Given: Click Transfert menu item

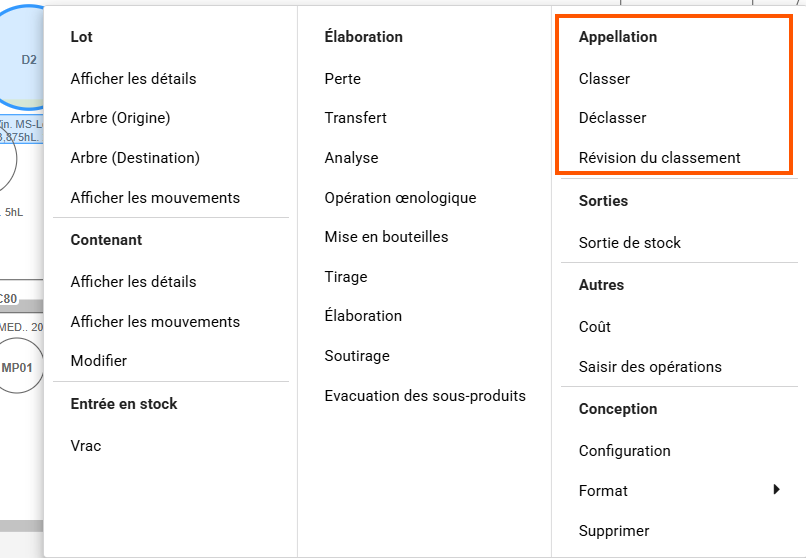Looking at the screenshot, I should (x=355, y=118).
